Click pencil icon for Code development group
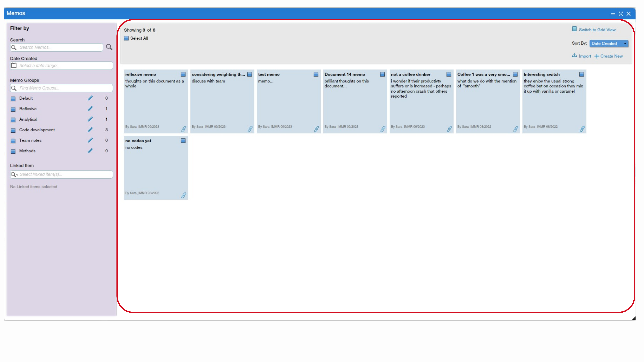 (x=90, y=130)
